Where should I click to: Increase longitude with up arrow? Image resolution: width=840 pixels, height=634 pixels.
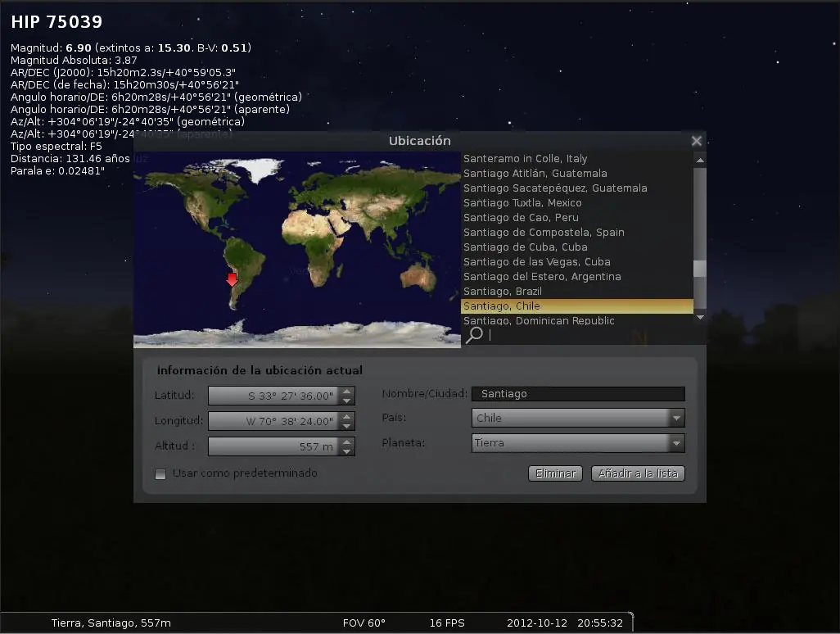click(346, 416)
